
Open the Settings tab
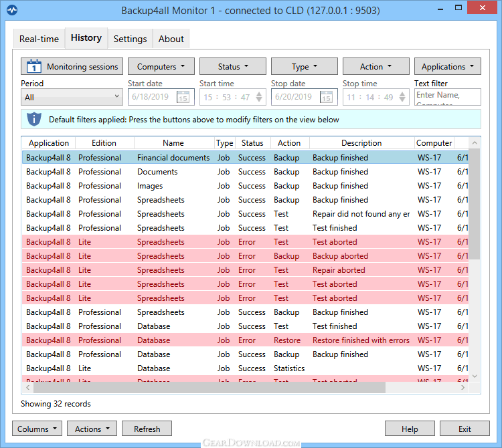[130, 39]
